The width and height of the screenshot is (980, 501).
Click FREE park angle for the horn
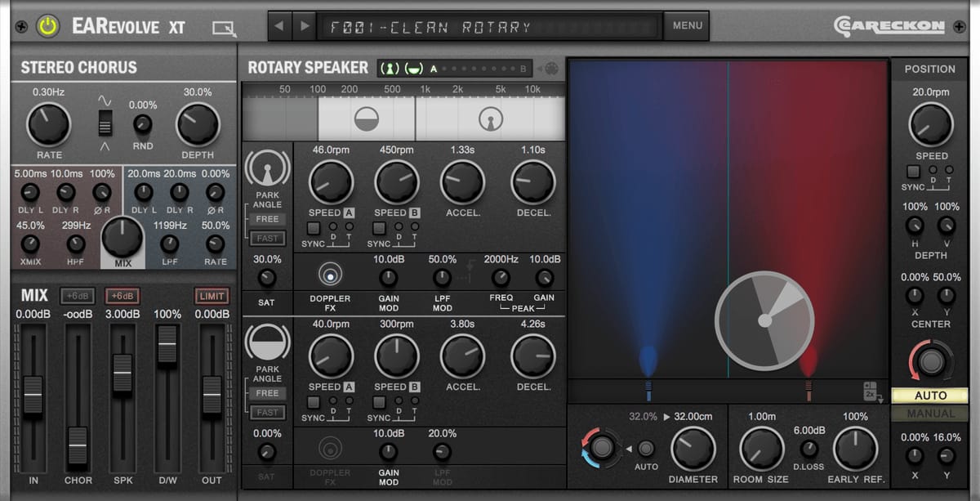tap(266, 218)
